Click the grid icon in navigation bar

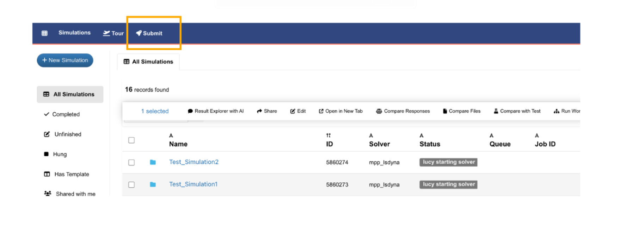[x=44, y=33]
